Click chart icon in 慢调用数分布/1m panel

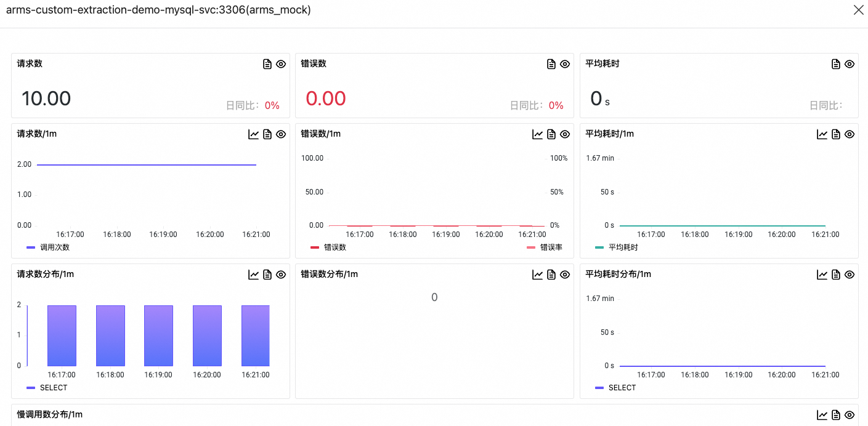click(x=822, y=415)
